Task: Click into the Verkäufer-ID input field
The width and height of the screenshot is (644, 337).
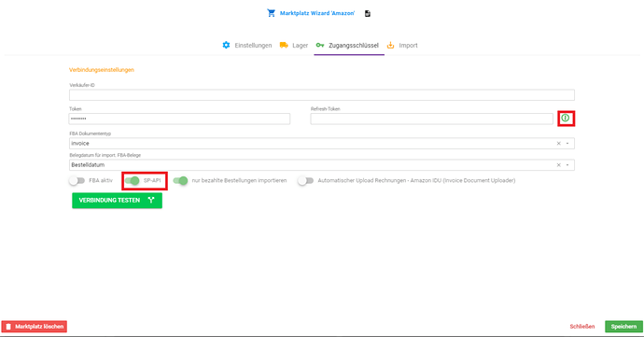Action: (x=322, y=95)
